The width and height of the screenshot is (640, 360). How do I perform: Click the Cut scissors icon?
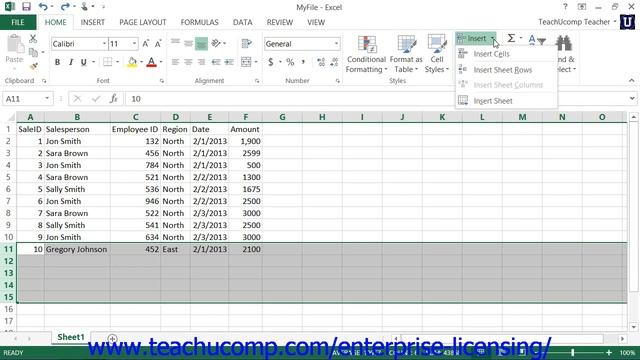pyautogui.click(x=33, y=39)
